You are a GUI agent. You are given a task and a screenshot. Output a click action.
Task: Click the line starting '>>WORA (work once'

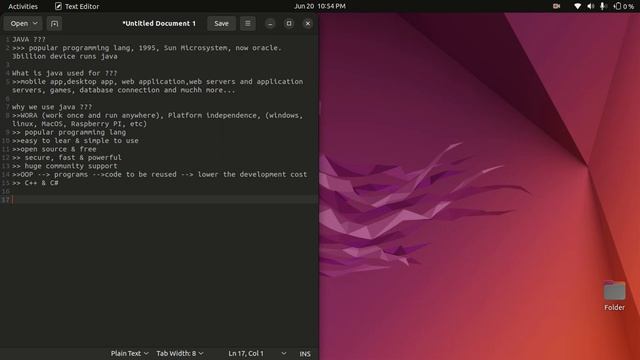tap(158, 120)
